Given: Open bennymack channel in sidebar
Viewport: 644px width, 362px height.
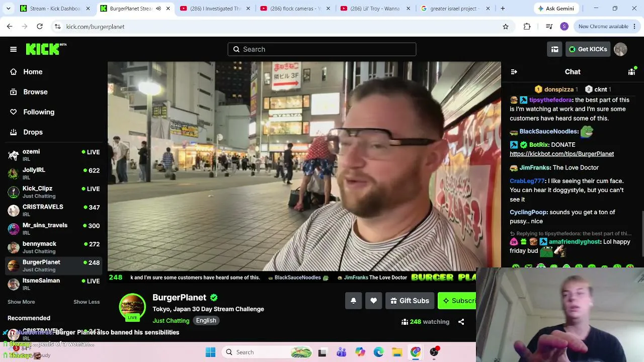Looking at the screenshot, I should (x=54, y=247).
